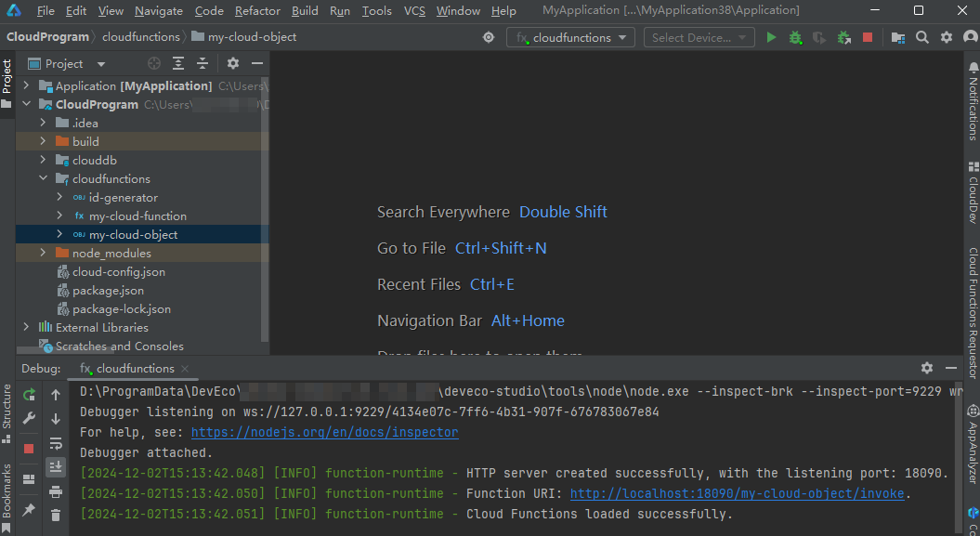Click the green Run button in toolbar
The height and width of the screenshot is (536, 980).
[x=771, y=38]
